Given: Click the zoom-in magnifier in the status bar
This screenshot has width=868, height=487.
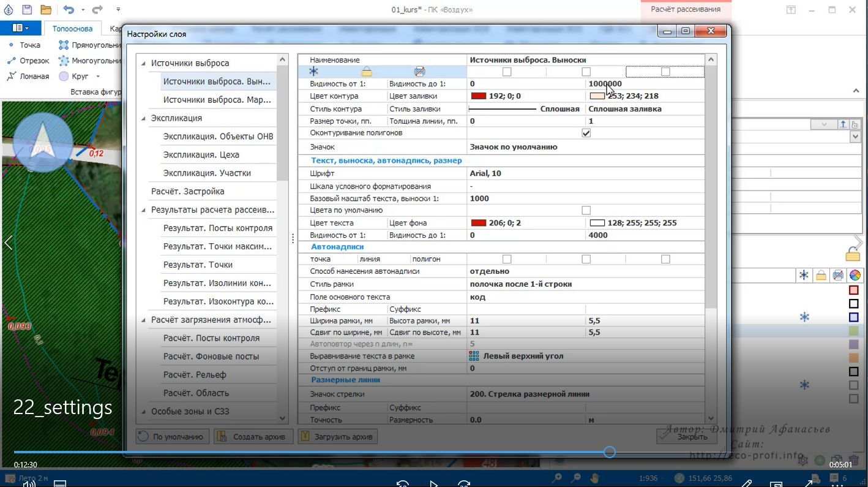Looking at the screenshot, I should click(557, 478).
